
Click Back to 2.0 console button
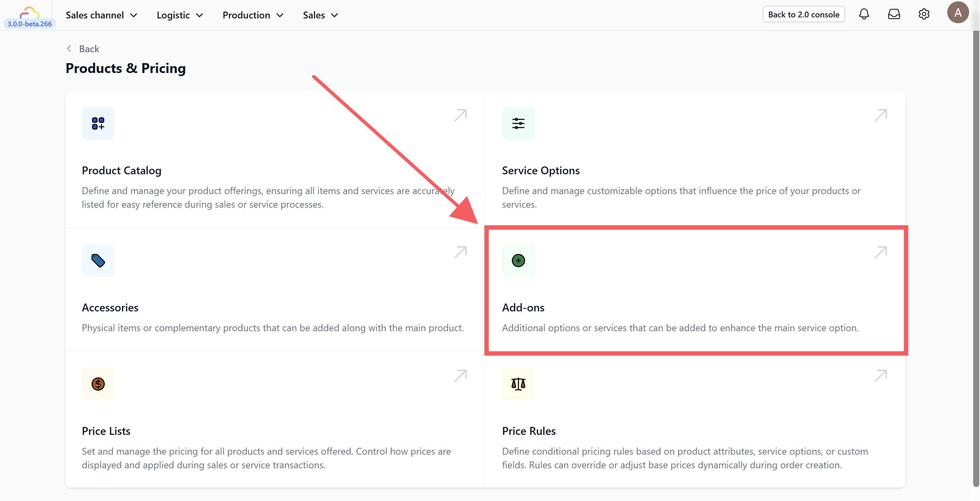click(x=803, y=14)
